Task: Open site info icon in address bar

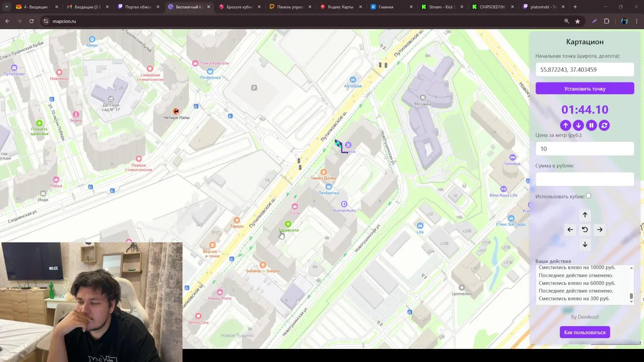Action: pos(46,21)
